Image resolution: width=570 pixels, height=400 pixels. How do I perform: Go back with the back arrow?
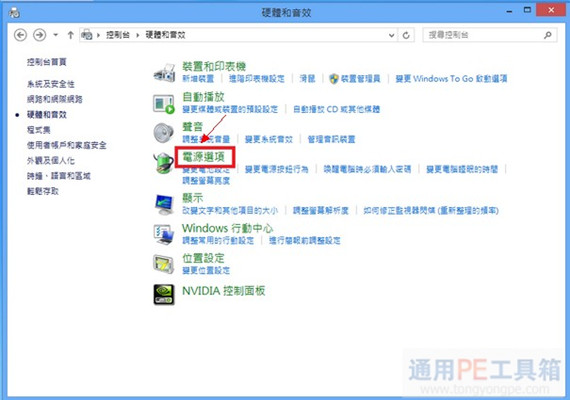21,35
